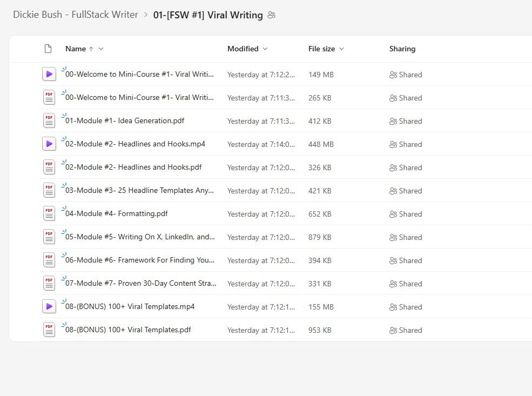
Task: Click the sharing people icon in 448 MB row
Action: click(393, 145)
